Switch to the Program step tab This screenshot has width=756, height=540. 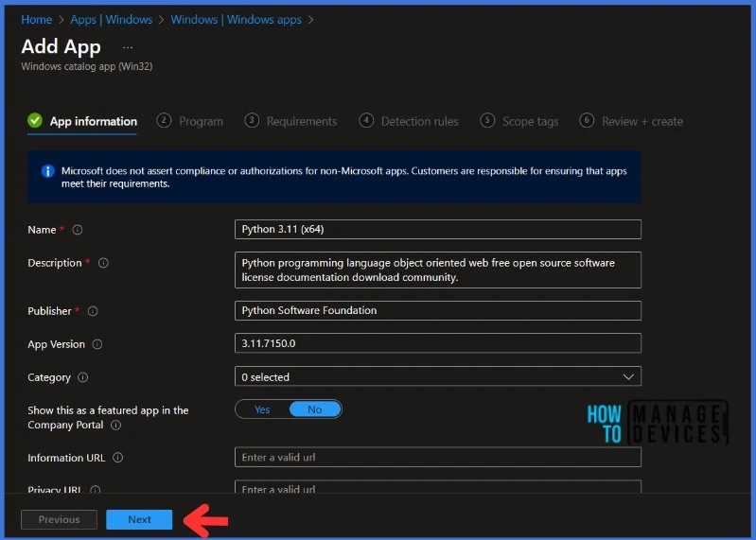point(190,121)
